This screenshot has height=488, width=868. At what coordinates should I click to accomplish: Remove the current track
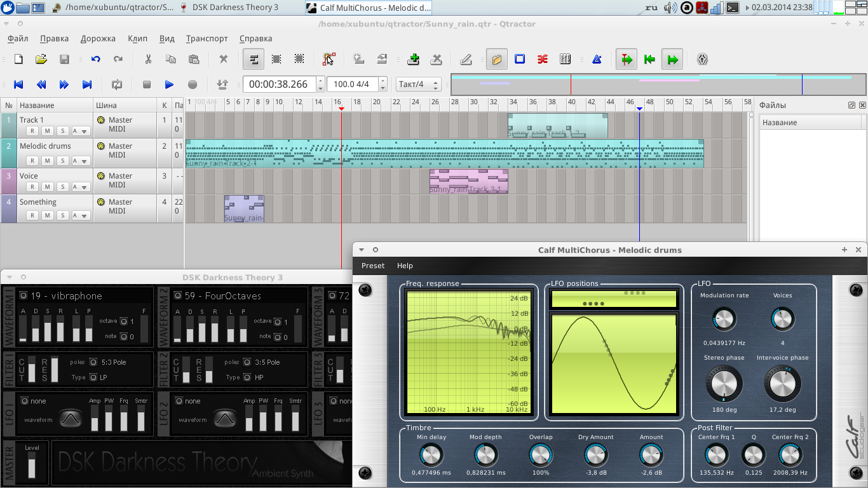tap(437, 59)
